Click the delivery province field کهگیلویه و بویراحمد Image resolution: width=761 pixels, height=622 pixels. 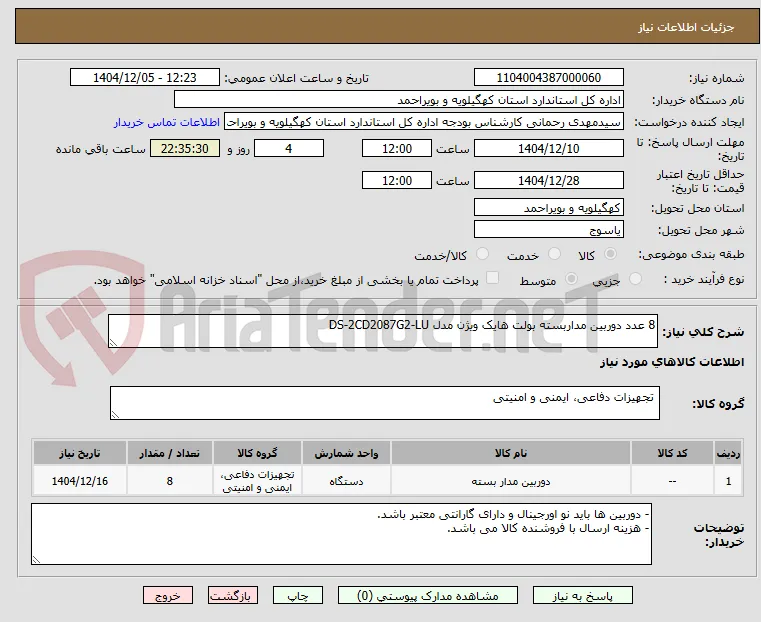tap(548, 208)
